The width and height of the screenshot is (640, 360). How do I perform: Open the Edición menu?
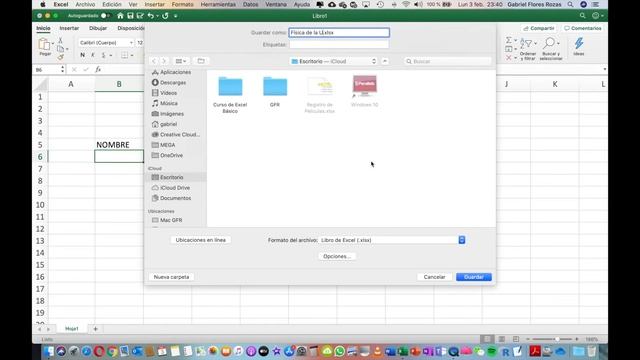click(111, 4)
